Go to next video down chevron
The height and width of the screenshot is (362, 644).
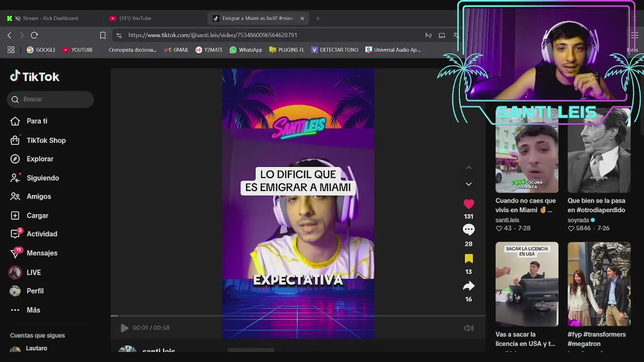pyautogui.click(x=468, y=184)
